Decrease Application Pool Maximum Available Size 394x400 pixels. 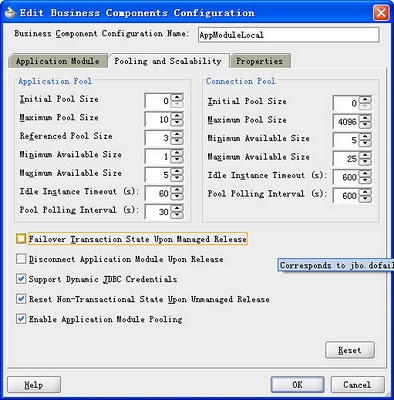(x=177, y=178)
